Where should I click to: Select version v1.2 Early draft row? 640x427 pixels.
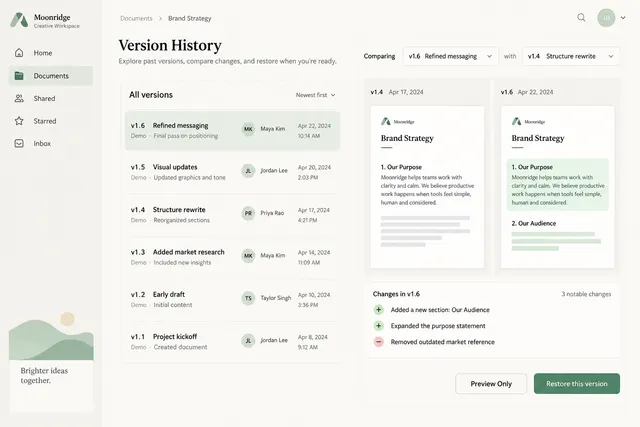pos(232,299)
